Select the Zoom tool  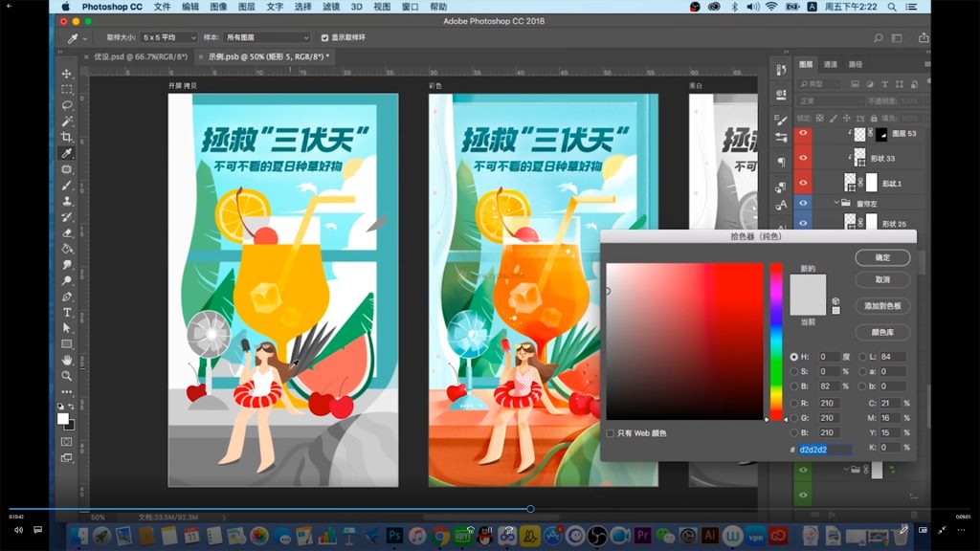click(x=67, y=375)
